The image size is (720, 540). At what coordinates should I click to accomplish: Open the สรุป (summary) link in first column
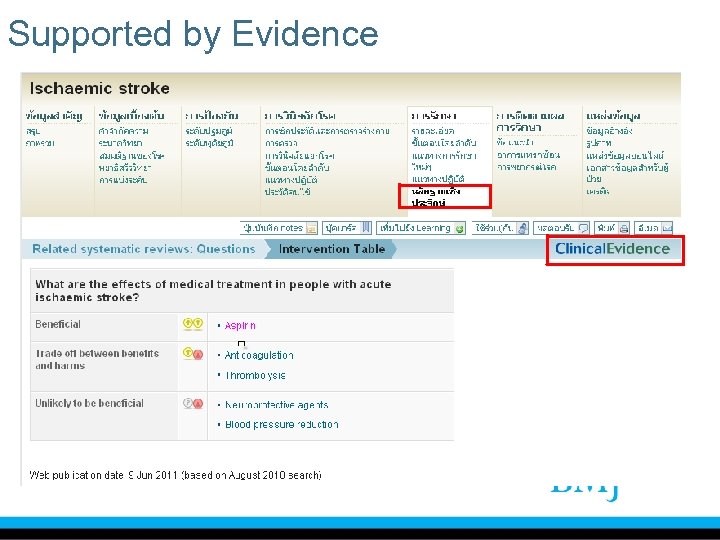tap(33, 131)
